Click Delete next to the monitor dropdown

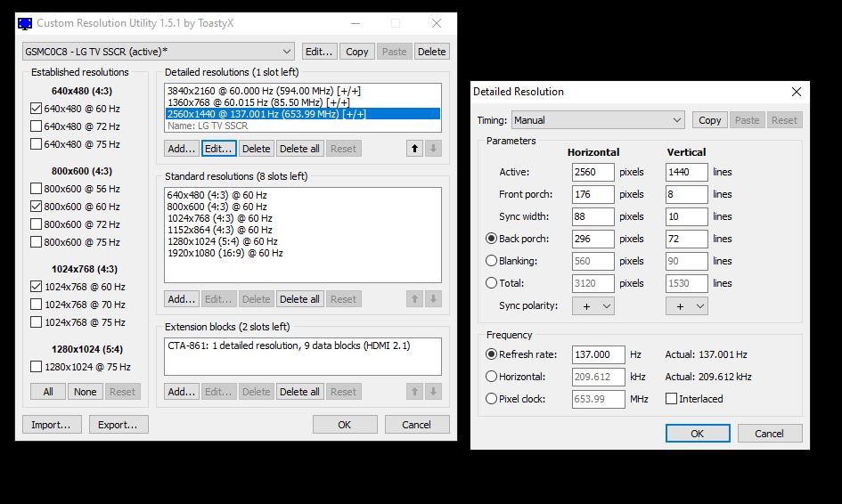coord(432,52)
